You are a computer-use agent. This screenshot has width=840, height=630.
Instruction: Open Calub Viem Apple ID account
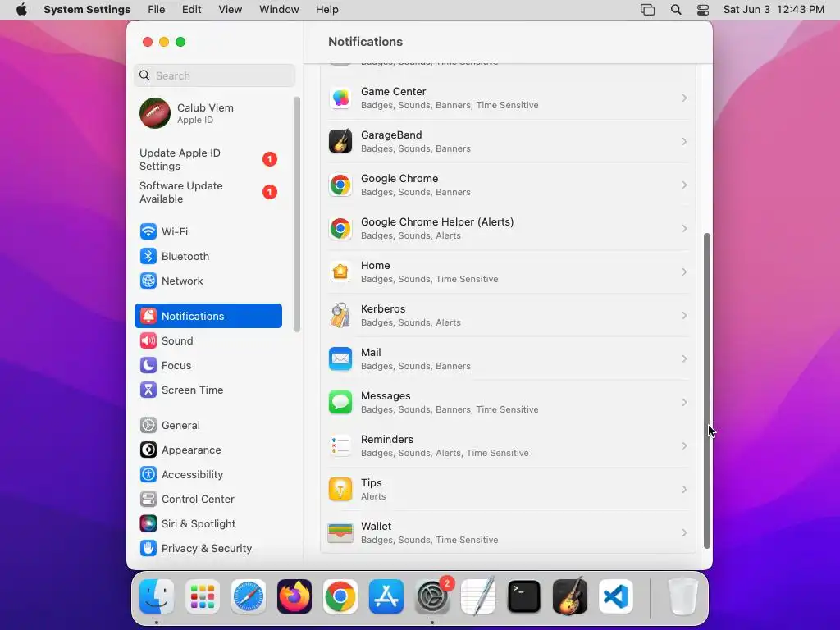[x=208, y=113]
